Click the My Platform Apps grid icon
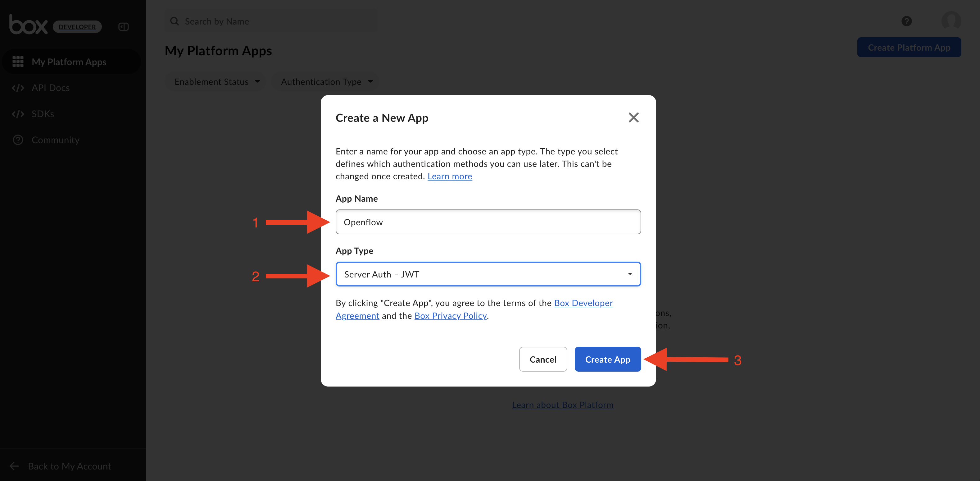 [18, 62]
